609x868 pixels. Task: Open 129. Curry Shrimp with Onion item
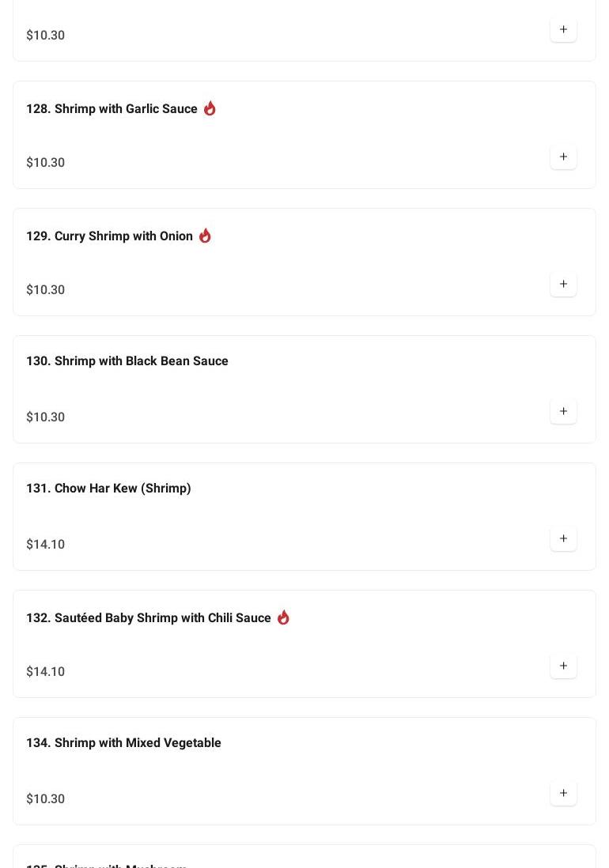pyautogui.click(x=109, y=236)
